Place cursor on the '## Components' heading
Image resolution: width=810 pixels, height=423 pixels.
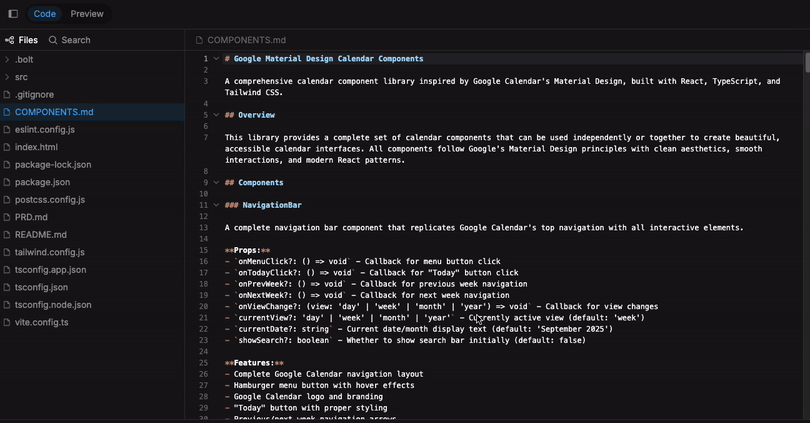click(x=254, y=183)
